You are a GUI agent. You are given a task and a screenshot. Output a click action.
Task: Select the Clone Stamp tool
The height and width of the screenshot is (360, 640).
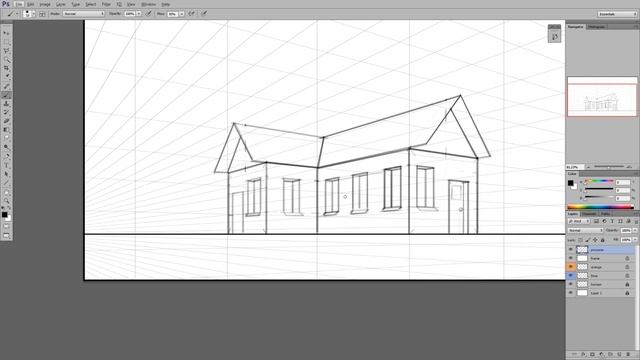[x=6, y=104]
